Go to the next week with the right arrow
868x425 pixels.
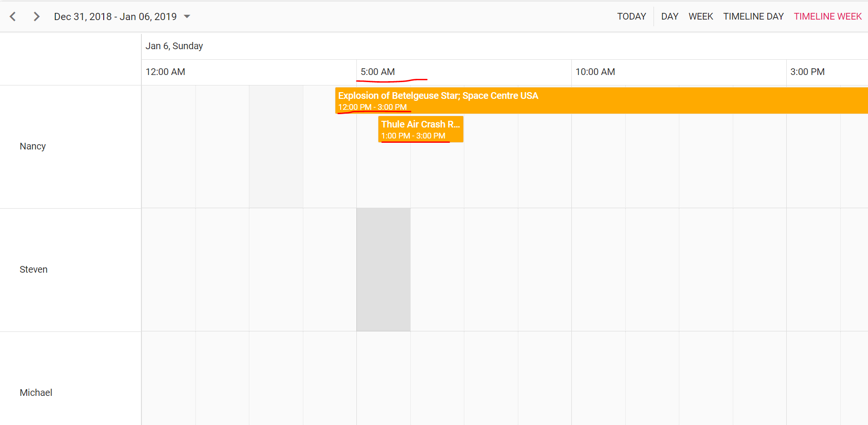tap(36, 17)
